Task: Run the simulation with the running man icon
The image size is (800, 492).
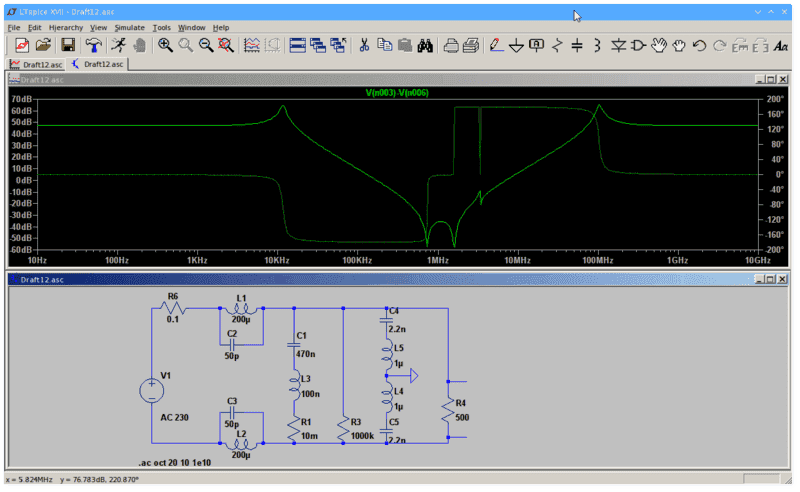Action: click(x=119, y=45)
